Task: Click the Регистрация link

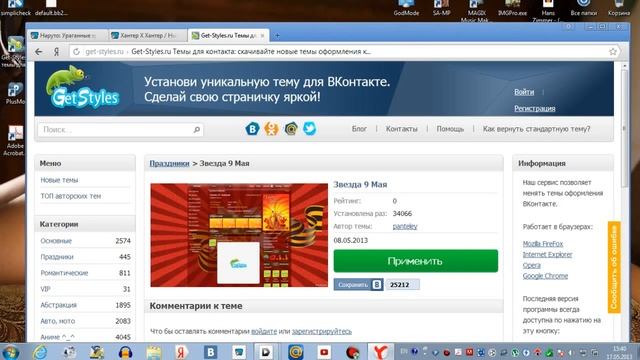Action: pyautogui.click(x=535, y=109)
